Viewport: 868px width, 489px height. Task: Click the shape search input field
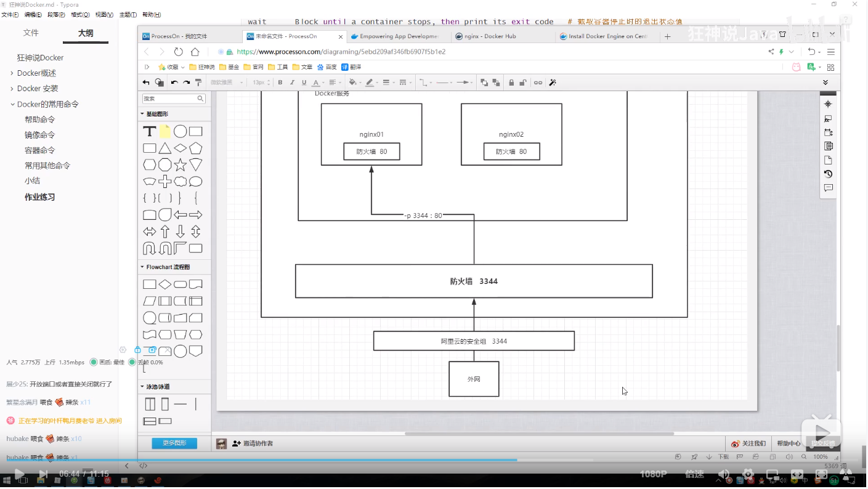174,99
